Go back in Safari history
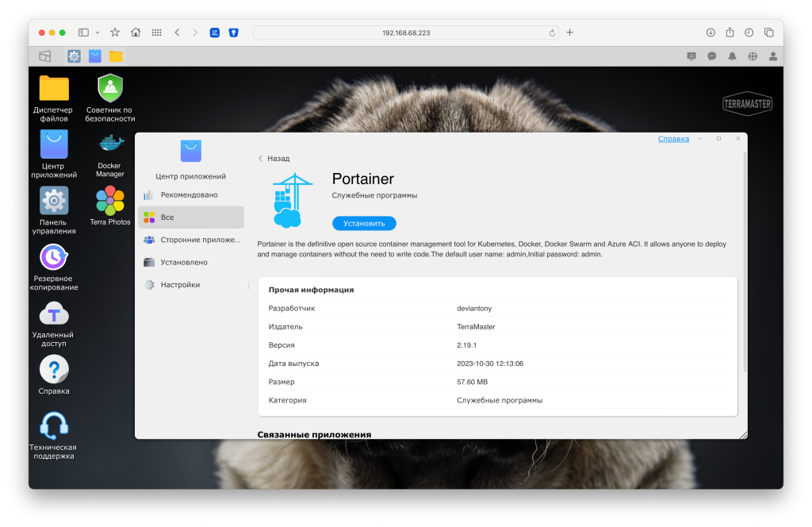 [x=177, y=32]
